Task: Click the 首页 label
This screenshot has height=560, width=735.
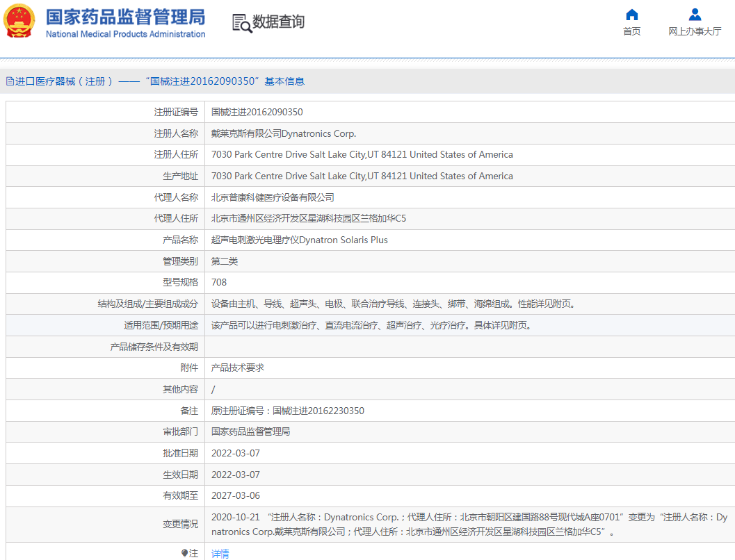Action: 632,31
